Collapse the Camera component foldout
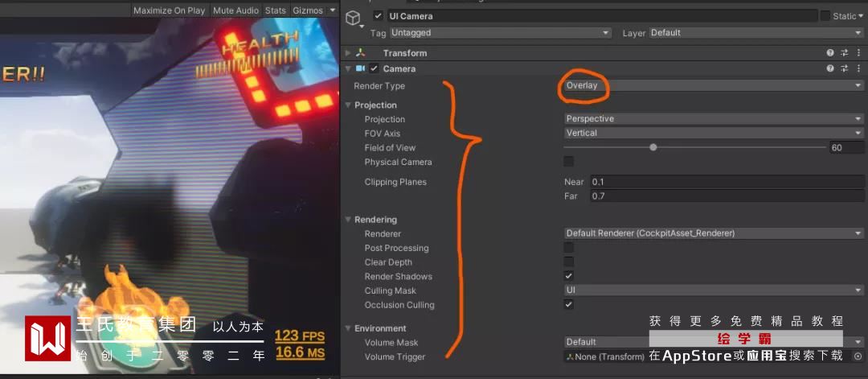Screen dimensions: 868x379 point(348,68)
